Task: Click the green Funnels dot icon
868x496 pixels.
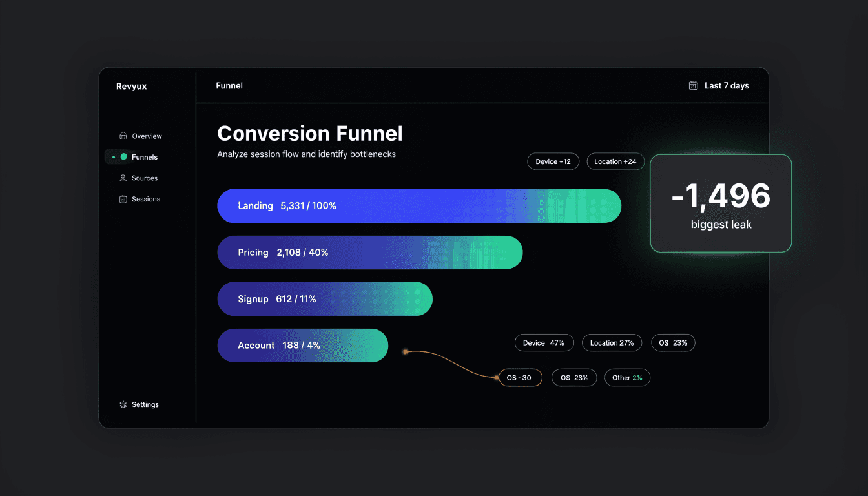Action: point(123,157)
